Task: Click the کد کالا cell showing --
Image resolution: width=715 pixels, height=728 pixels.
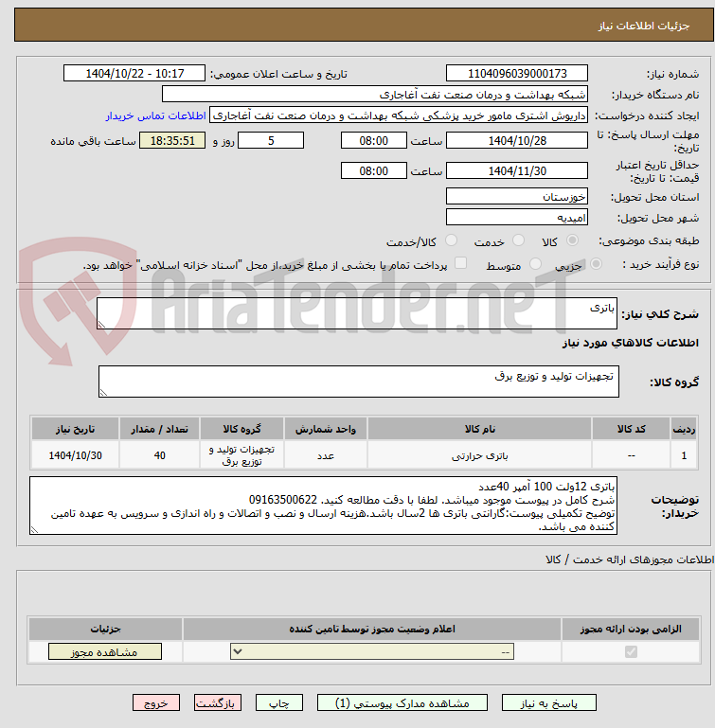Action: coord(631,455)
